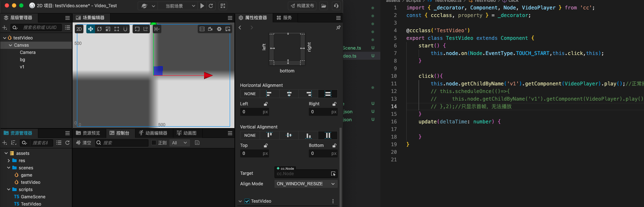Viewport: 644px width, 207px height.
Task: Pick a Target node with the picker icon
Action: click(333, 174)
